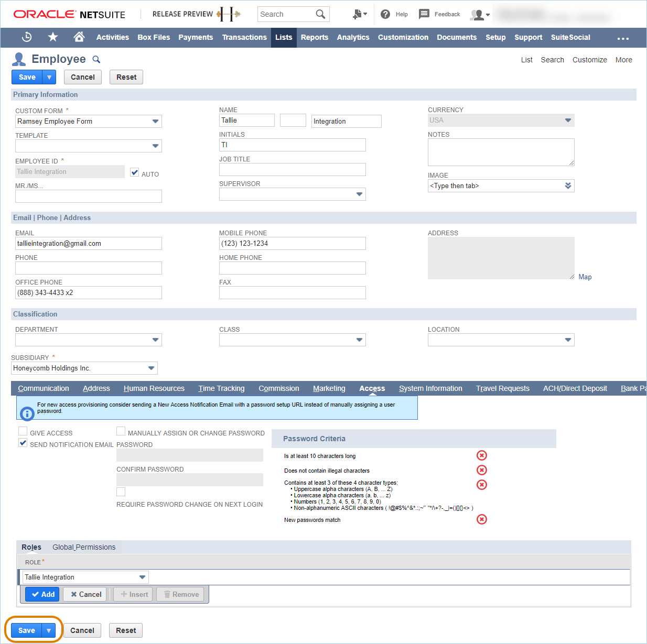Switch to the Human Resources tab
647x644 pixels.
[154, 388]
